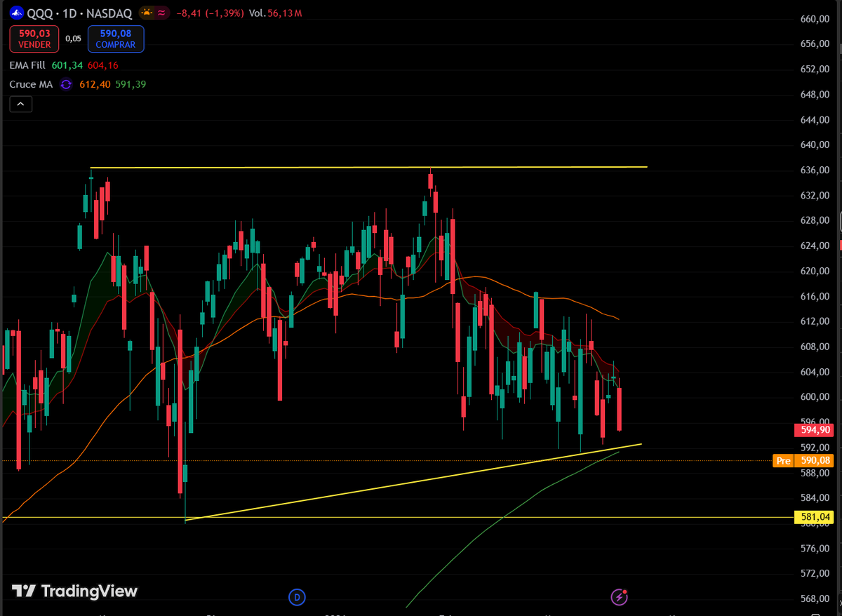Select the QQQ · 1D · NASDAQ title
The width and height of the screenshot is (842, 616).
point(79,13)
